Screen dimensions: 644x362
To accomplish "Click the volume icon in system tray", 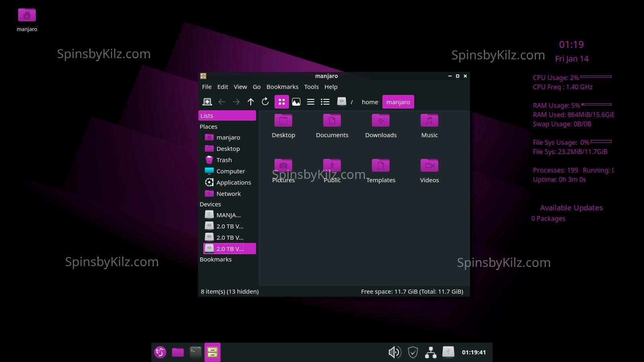I will [x=394, y=352].
